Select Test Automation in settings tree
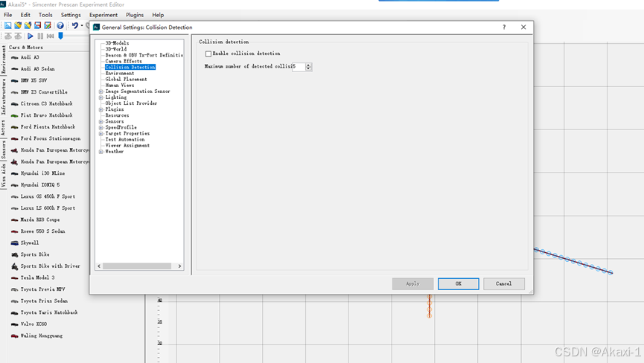644x363 pixels. [125, 139]
